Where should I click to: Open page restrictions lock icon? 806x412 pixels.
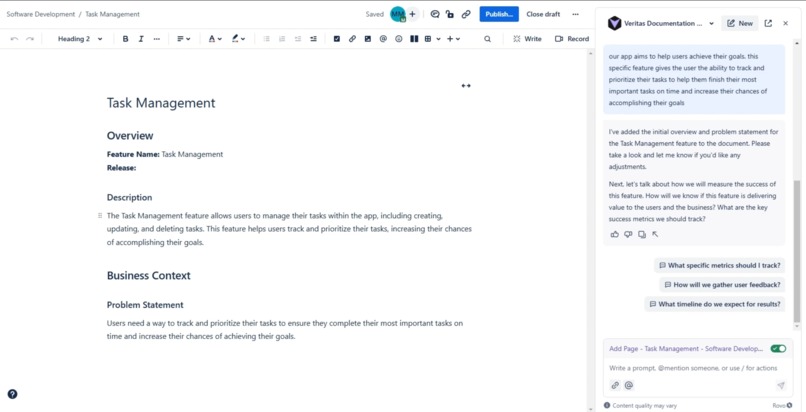[450, 14]
